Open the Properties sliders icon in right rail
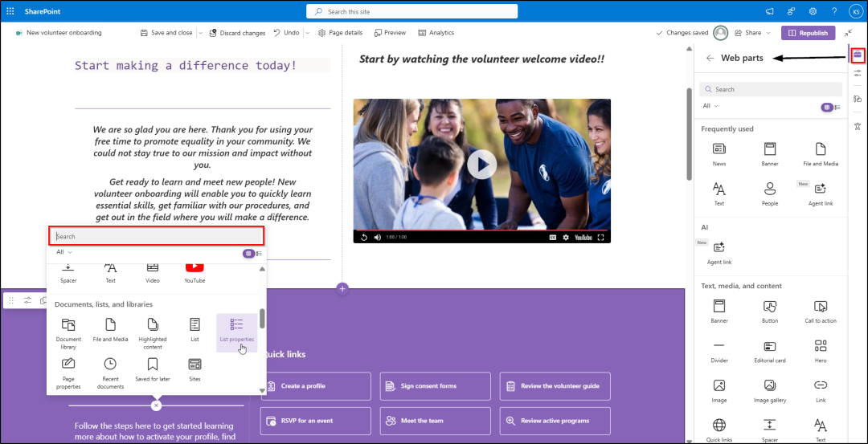Viewport: 868px width, 444px height. [x=858, y=73]
